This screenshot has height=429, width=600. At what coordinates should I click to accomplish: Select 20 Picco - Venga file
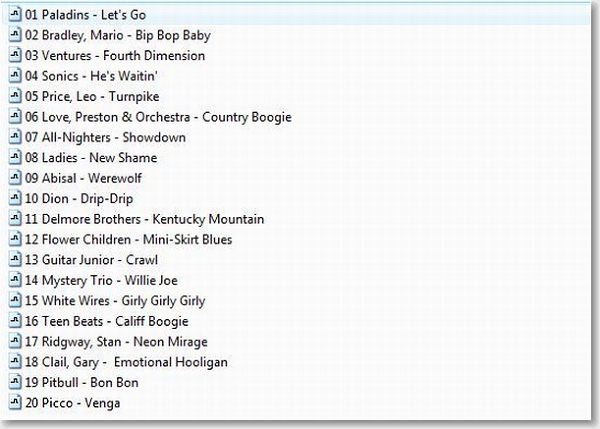coord(74,403)
